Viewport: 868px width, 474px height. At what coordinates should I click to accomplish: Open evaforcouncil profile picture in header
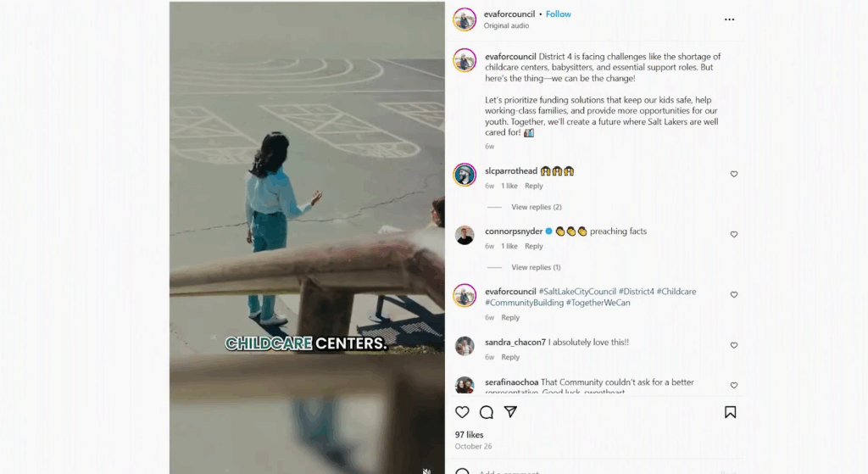tap(465, 20)
